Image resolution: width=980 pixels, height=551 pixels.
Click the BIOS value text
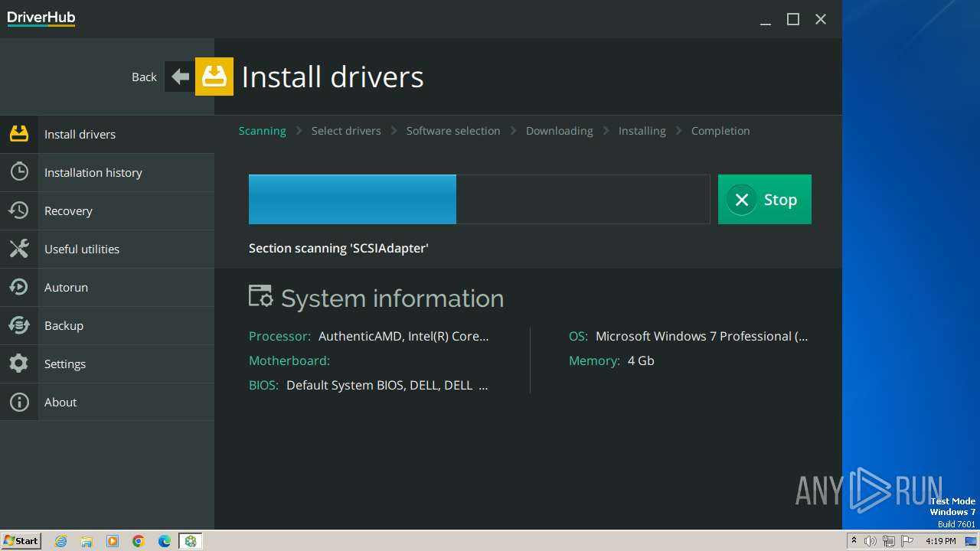point(387,385)
